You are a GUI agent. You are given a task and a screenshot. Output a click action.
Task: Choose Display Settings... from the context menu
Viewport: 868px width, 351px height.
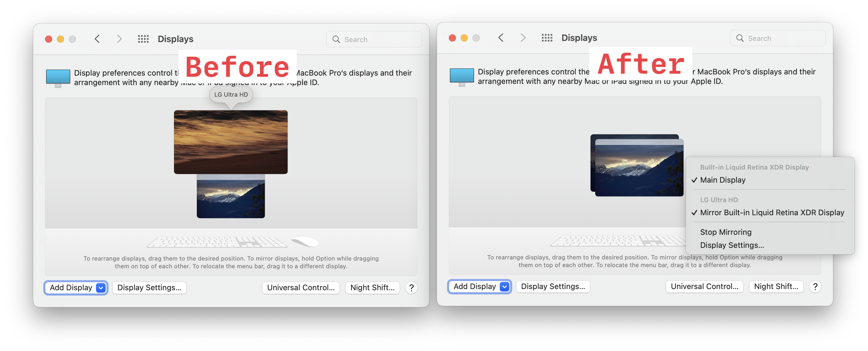(x=732, y=245)
